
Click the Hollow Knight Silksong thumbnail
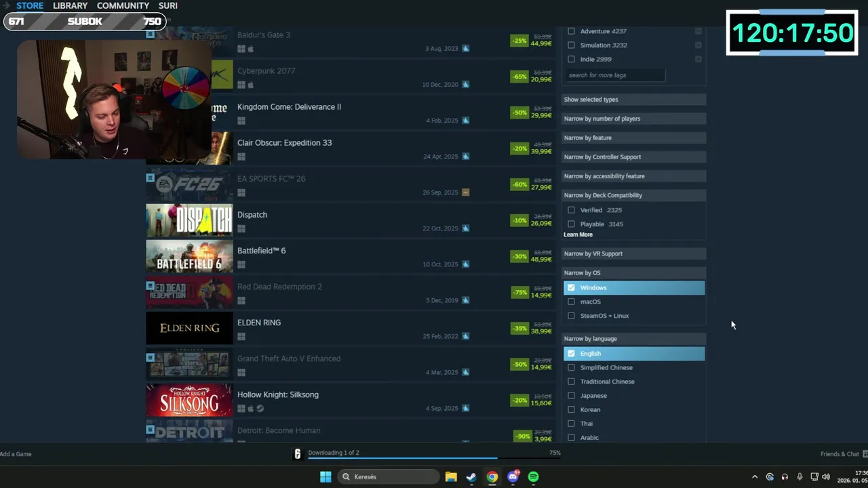point(189,400)
